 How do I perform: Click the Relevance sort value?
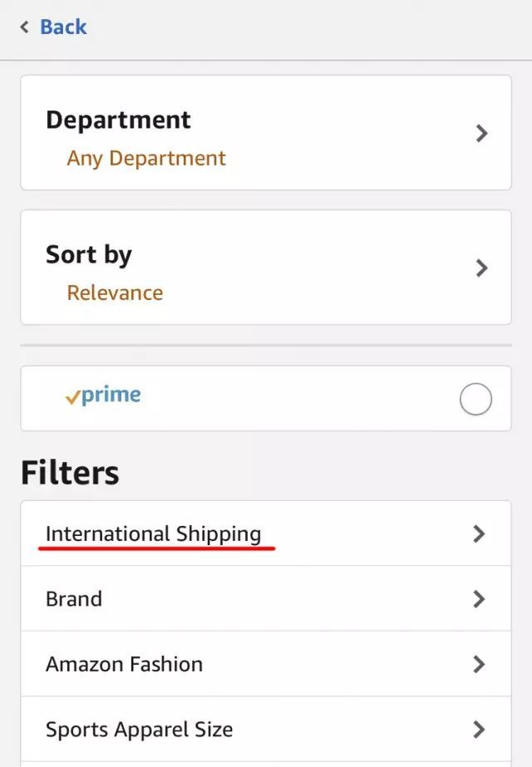[x=115, y=293]
